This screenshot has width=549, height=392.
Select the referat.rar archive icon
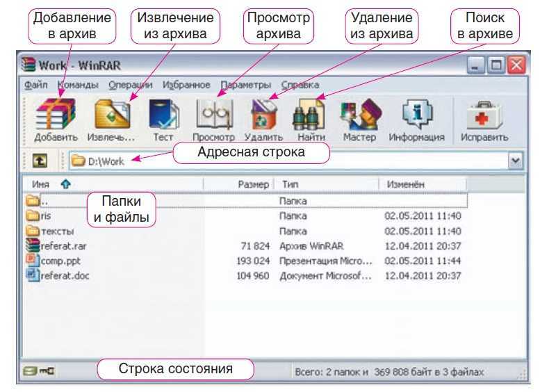33,245
